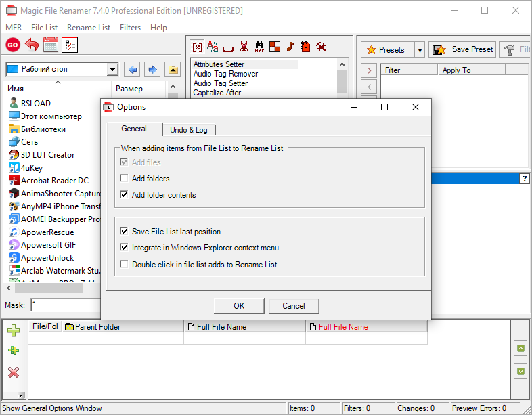Click into the Mask input field
Viewport: 532px width, 415px height.
click(x=66, y=305)
